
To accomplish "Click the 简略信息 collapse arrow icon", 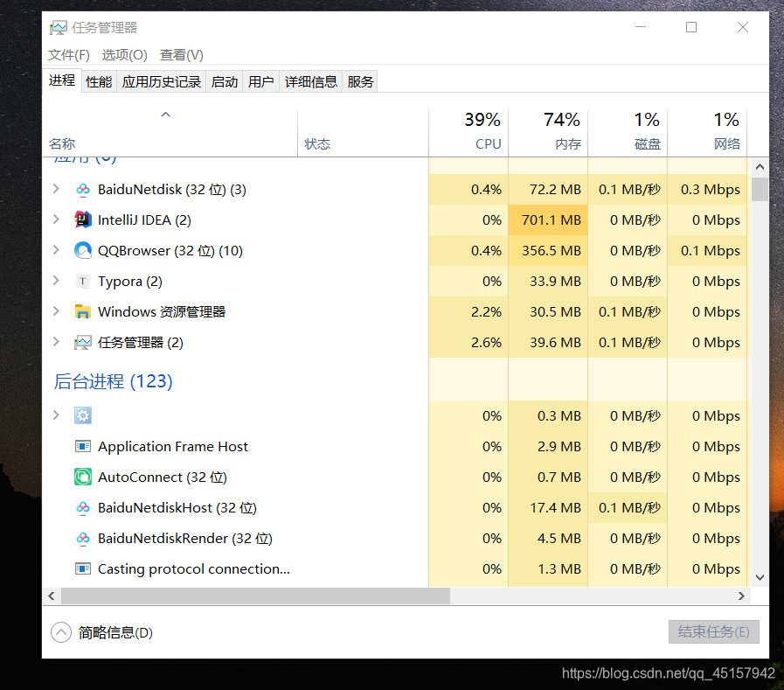I will pos(61,632).
